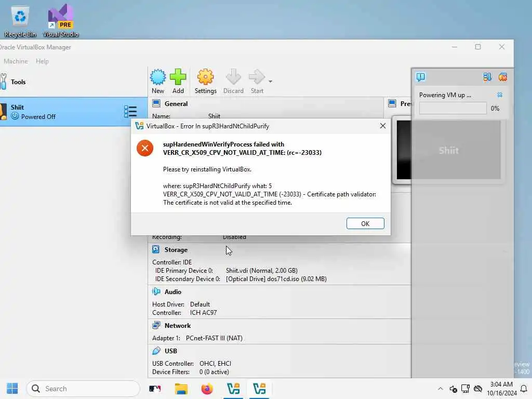
Task: Click the Host Driver Default value
Action: coord(200,304)
